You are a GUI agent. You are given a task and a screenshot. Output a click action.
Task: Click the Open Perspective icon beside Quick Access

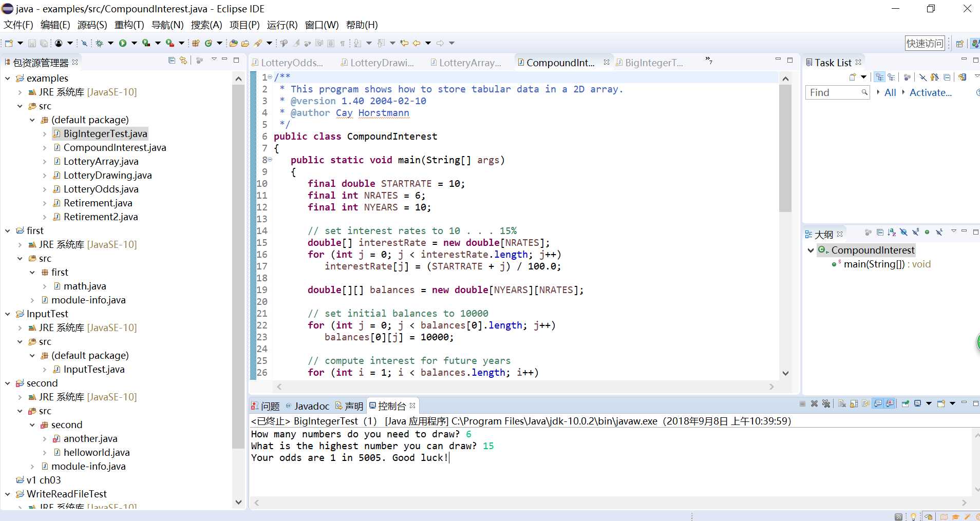959,44
